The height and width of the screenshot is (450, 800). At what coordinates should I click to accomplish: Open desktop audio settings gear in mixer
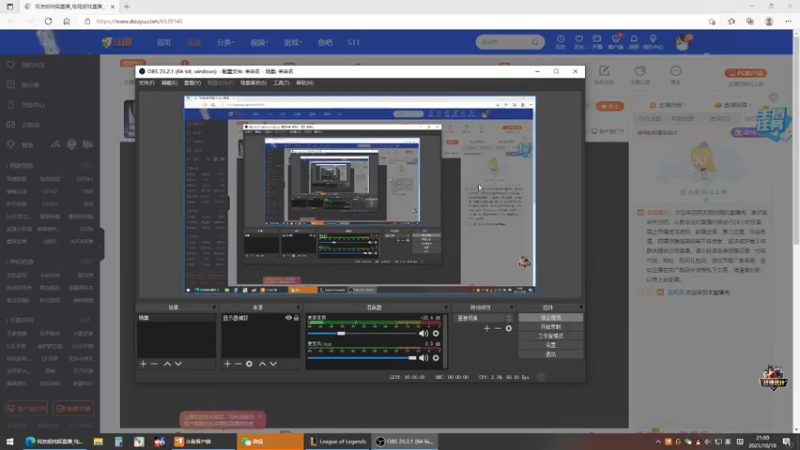(436, 333)
